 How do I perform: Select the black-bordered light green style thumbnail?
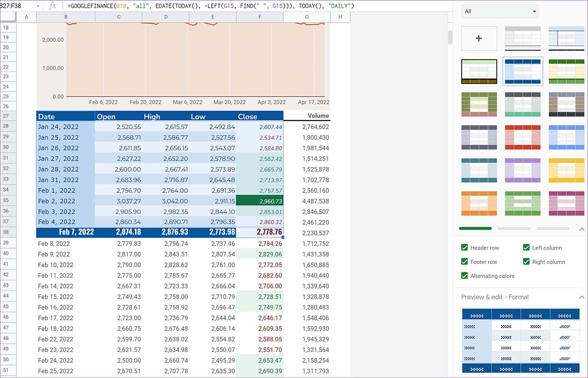coord(479,71)
